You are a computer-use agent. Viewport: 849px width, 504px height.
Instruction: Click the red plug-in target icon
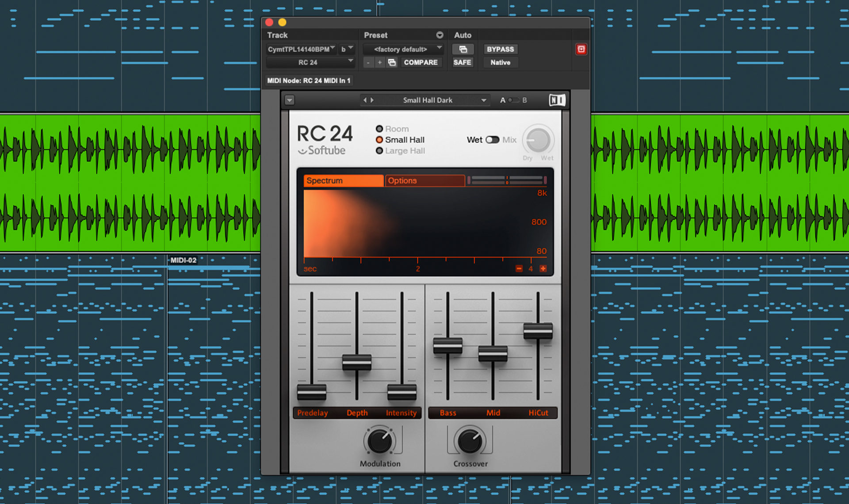581,49
